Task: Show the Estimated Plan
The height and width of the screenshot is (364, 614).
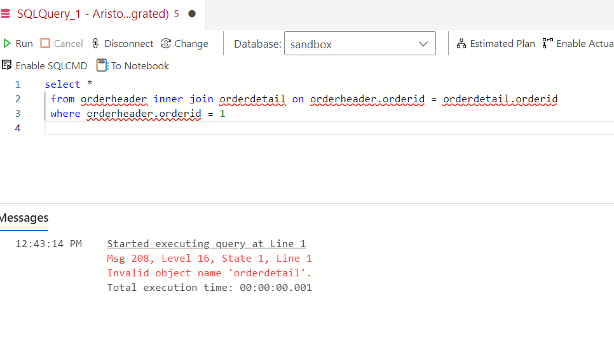Action: (x=496, y=44)
